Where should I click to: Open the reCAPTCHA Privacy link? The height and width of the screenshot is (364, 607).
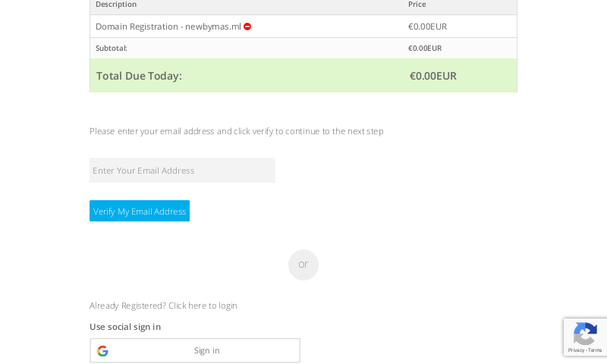click(576, 350)
